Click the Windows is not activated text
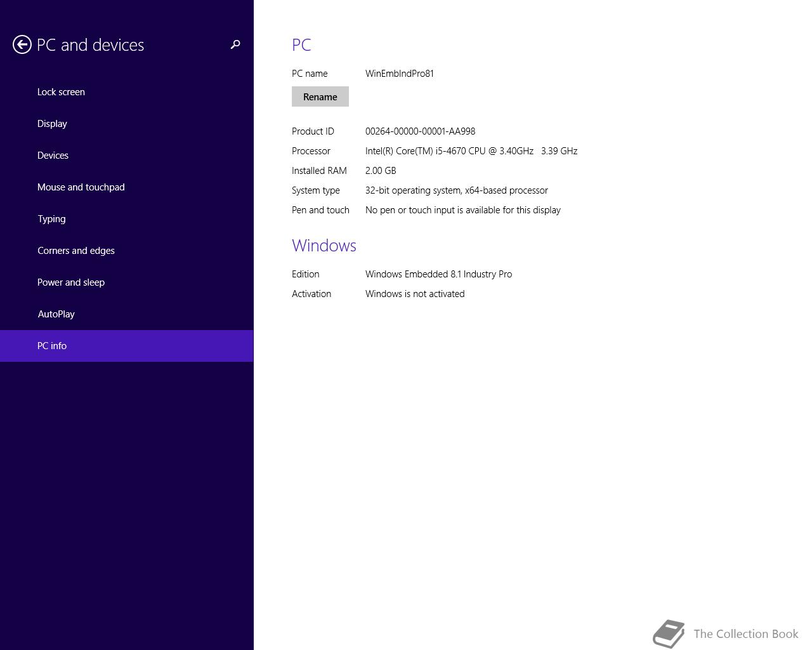Viewport: 812px width, 650px height. [415, 294]
